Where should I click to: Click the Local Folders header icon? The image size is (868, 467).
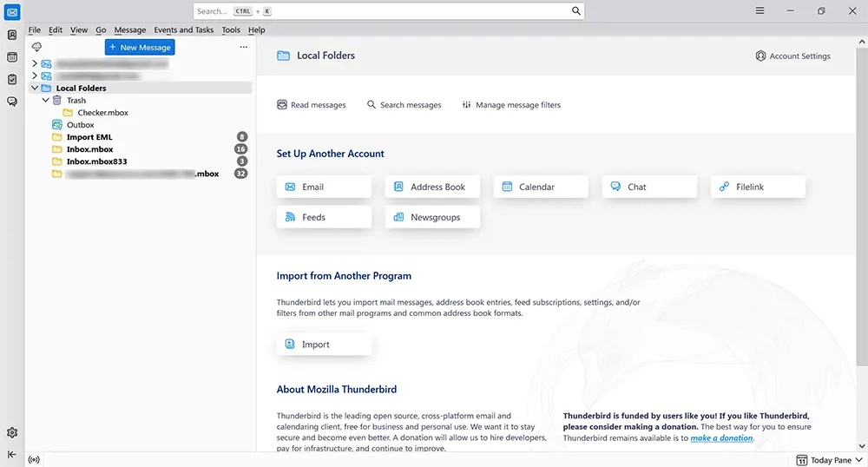point(284,56)
